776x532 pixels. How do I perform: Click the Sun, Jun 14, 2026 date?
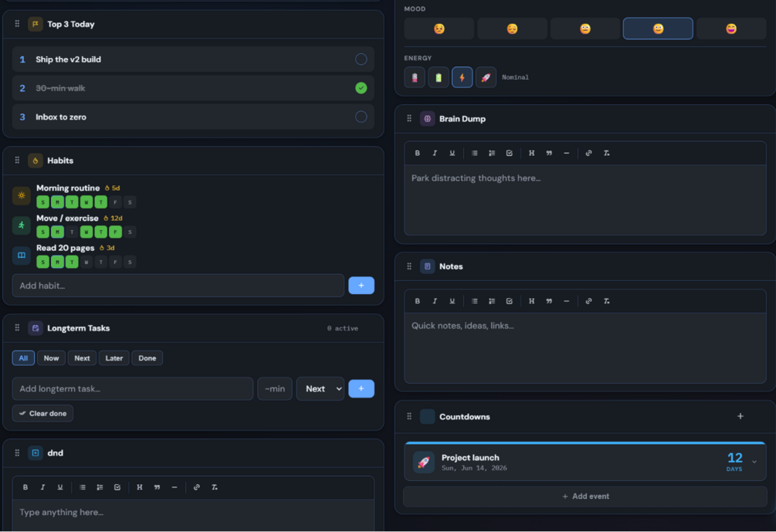474,468
